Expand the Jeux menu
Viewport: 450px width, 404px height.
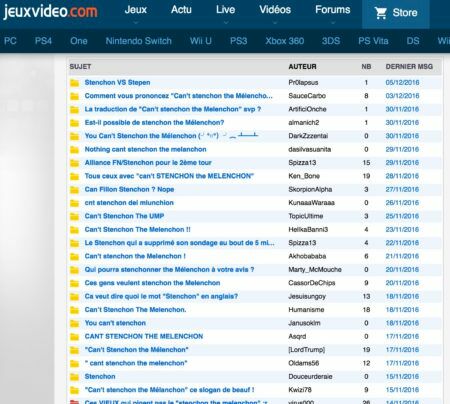pos(135,10)
